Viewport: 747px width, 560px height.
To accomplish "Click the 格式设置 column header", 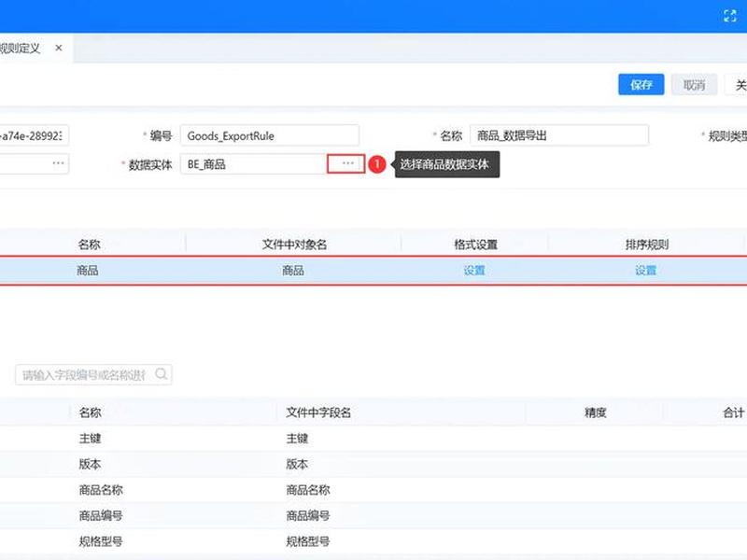I will pyautogui.click(x=475, y=245).
